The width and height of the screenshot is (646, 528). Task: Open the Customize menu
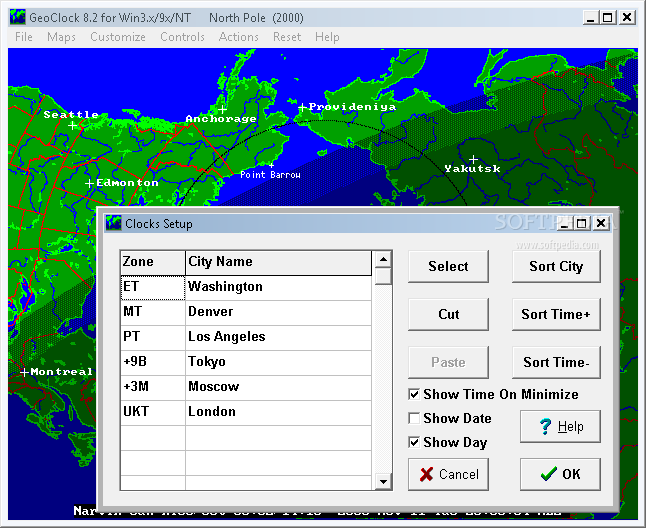click(118, 37)
